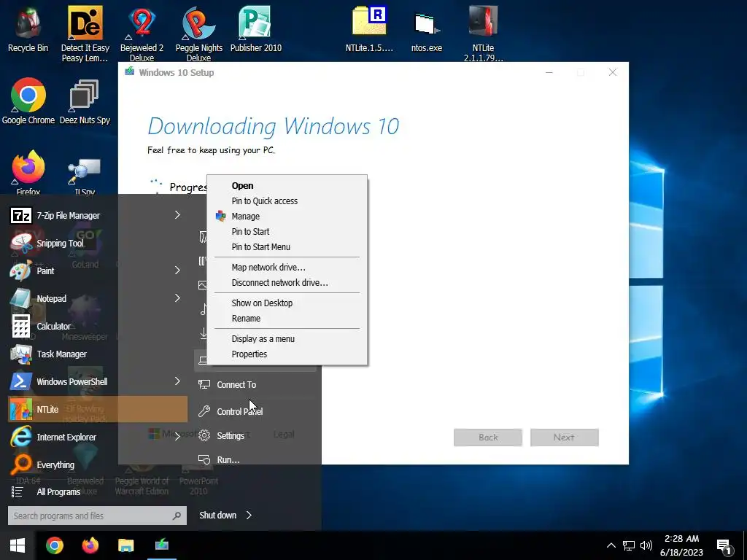Launch Bejeweled 2 Deluxe desktop shortcut

point(142,34)
